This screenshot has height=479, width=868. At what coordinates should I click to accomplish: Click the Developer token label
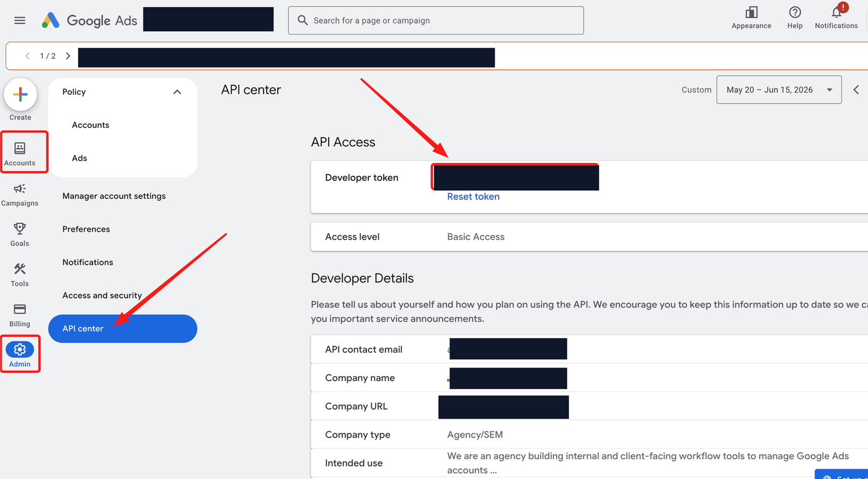click(x=362, y=177)
